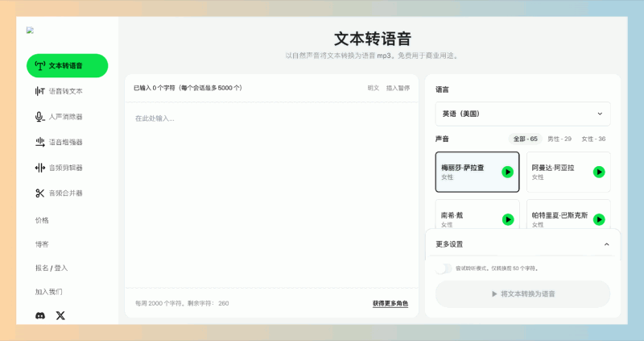644x341 pixels.
Task: Open the Discord icon link
Action: pyautogui.click(x=40, y=315)
